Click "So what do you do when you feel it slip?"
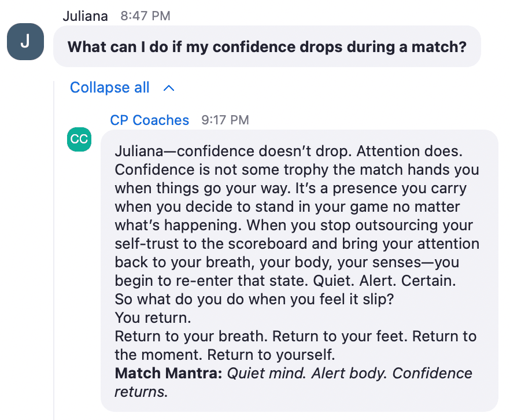 (x=254, y=299)
